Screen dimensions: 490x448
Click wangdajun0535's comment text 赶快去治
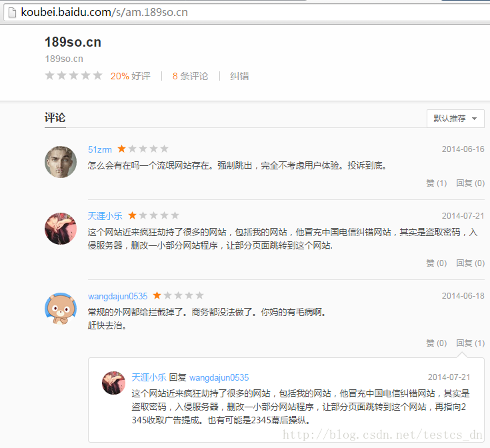107,325
